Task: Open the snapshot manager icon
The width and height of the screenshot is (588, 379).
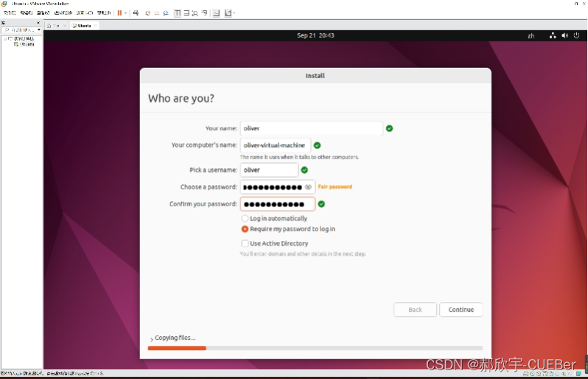Action: [x=166, y=13]
